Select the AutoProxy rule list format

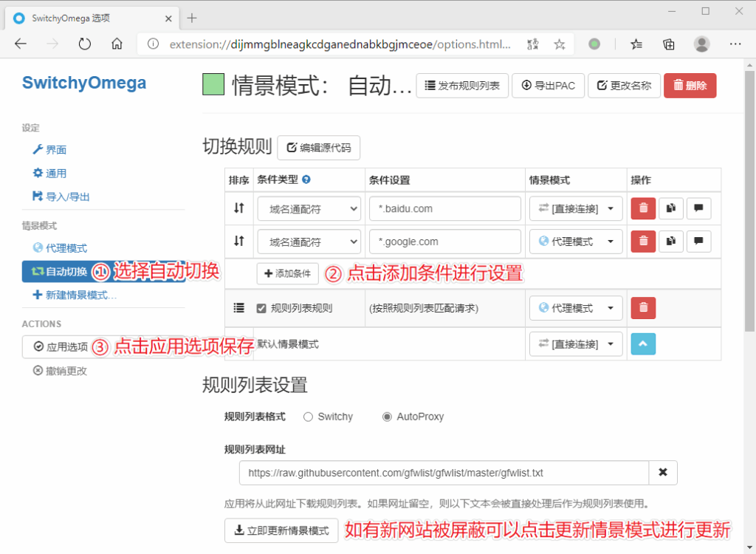tap(387, 417)
